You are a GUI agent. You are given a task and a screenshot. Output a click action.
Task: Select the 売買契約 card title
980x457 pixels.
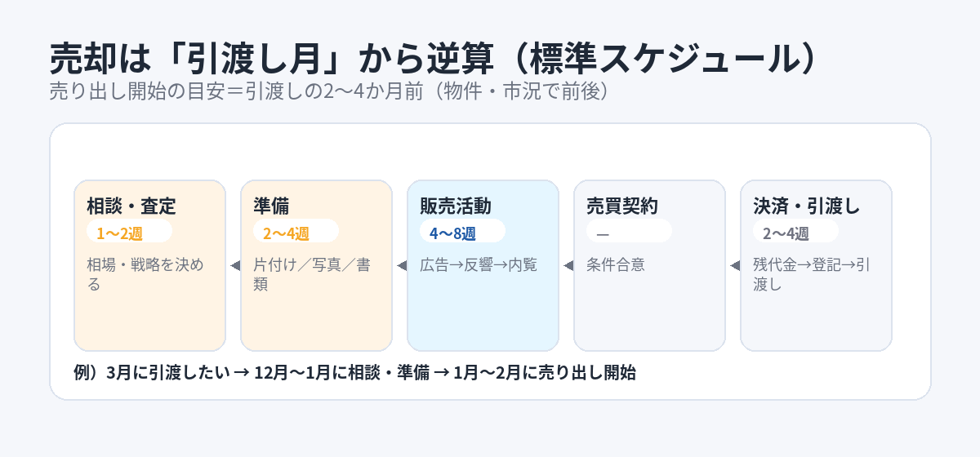point(622,206)
